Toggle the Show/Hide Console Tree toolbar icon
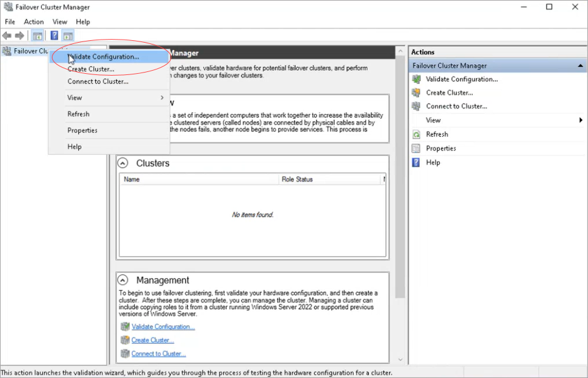Image resolution: width=588 pixels, height=378 pixels. point(37,35)
